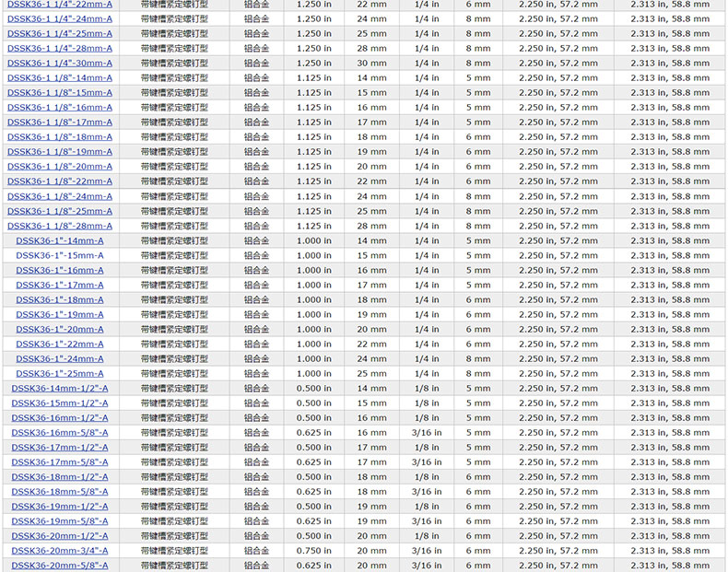
Task: Open the DSSK36-1 1/4"-25mm-A product
Action: coord(60,33)
